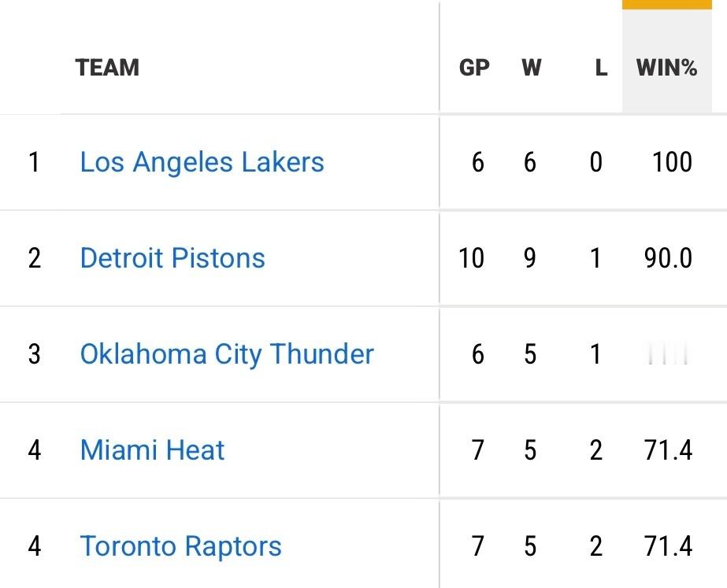Select the Oklahoma City Thunder link
The width and height of the screenshot is (727, 588).
[227, 354]
